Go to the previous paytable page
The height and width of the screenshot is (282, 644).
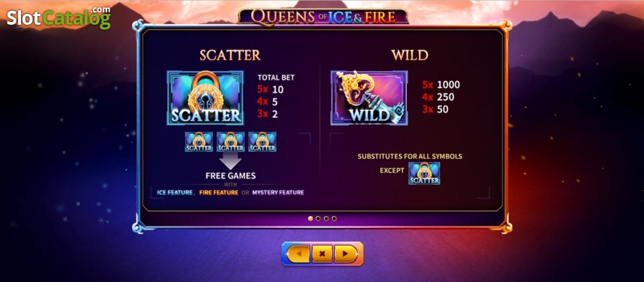click(298, 254)
